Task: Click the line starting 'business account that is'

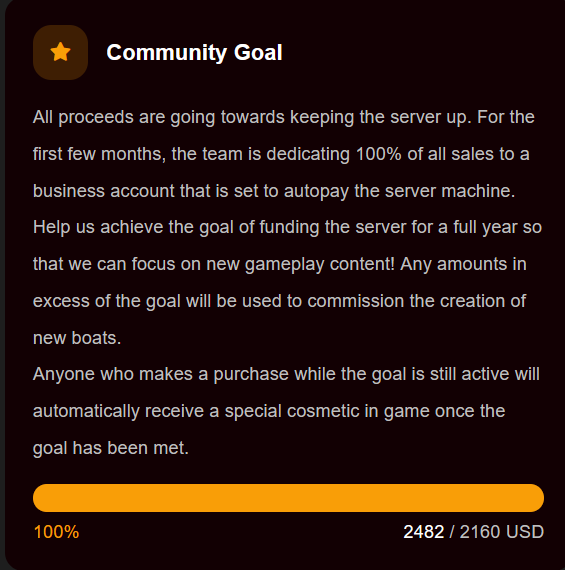Action: pyautogui.click(x=274, y=191)
